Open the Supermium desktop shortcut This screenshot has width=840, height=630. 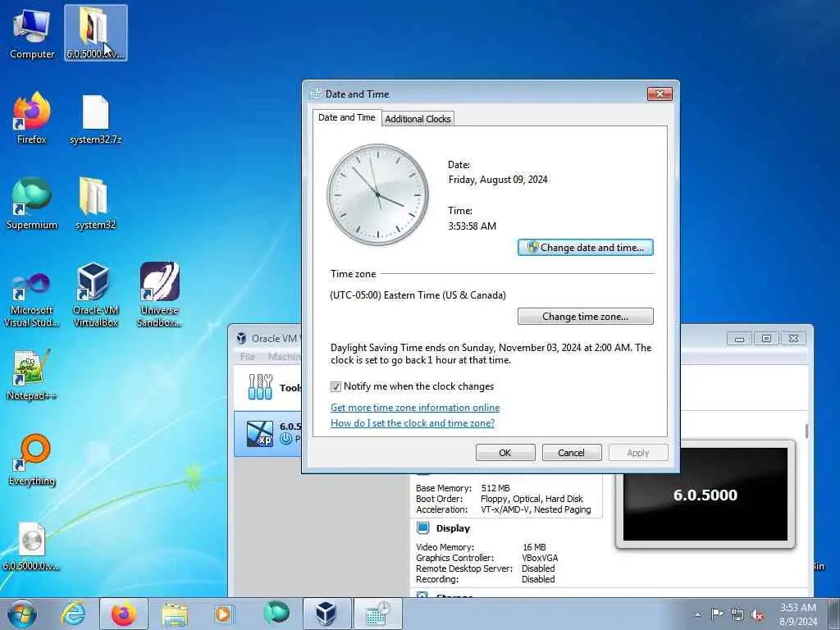point(32,203)
